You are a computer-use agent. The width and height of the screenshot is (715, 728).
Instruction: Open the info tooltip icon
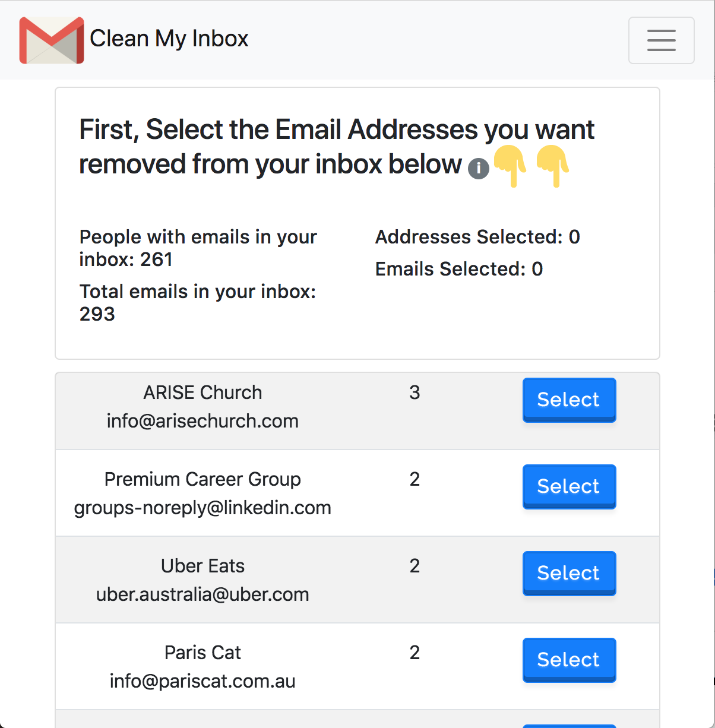click(479, 169)
